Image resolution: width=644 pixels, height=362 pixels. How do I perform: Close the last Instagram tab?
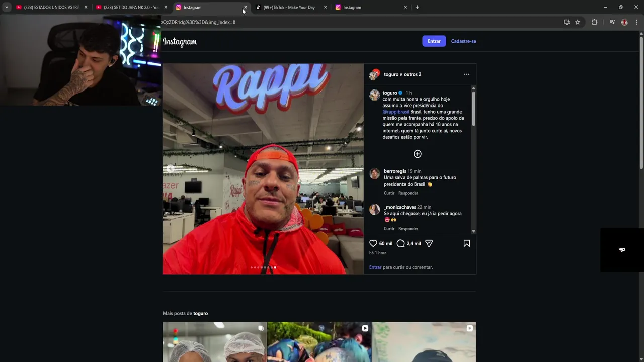click(x=405, y=7)
